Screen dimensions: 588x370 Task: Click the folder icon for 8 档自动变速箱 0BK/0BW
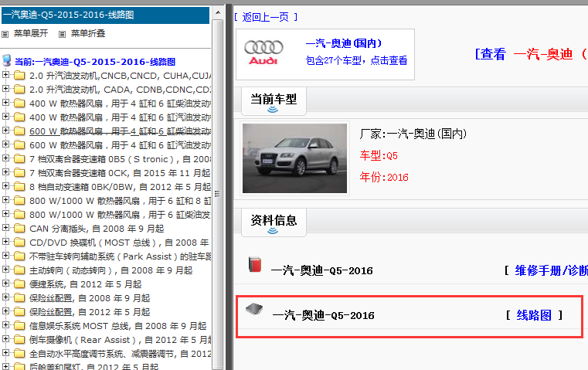click(19, 187)
